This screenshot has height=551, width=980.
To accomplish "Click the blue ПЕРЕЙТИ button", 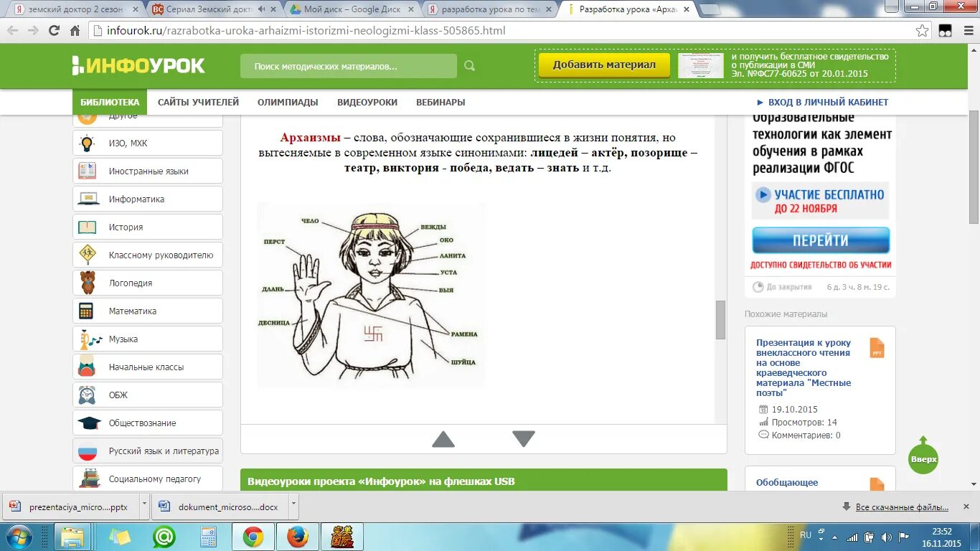I will [x=821, y=240].
